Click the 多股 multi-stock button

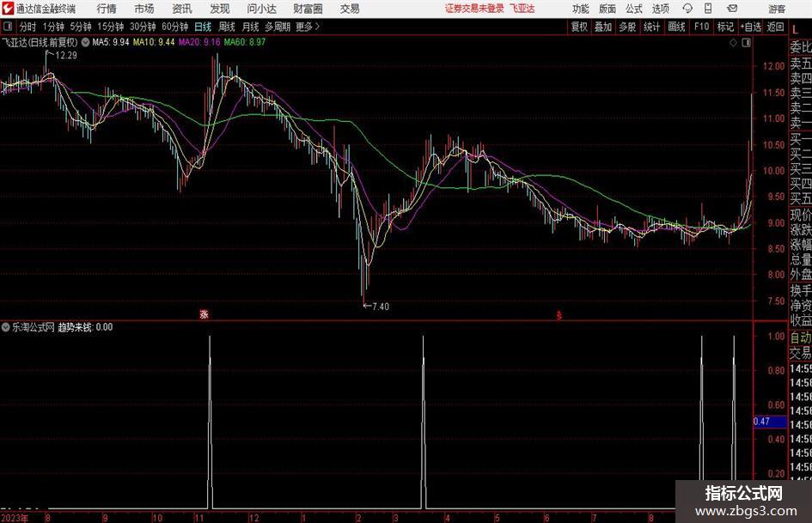click(x=627, y=27)
